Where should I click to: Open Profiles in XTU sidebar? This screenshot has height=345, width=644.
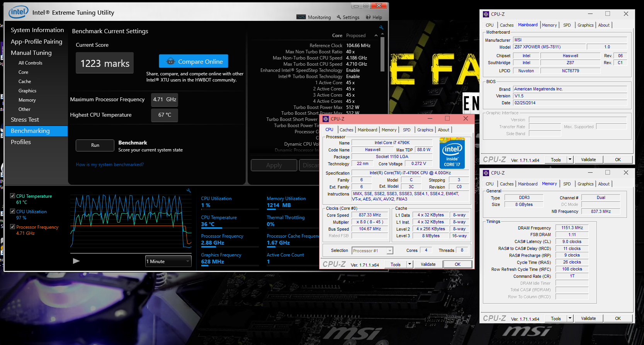click(21, 142)
